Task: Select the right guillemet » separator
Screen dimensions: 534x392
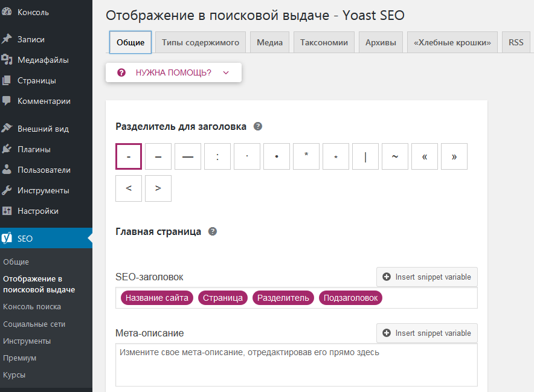Action: [x=454, y=156]
